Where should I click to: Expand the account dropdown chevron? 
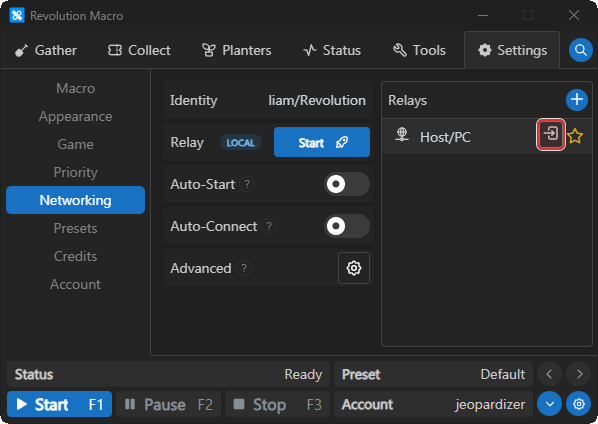[550, 404]
